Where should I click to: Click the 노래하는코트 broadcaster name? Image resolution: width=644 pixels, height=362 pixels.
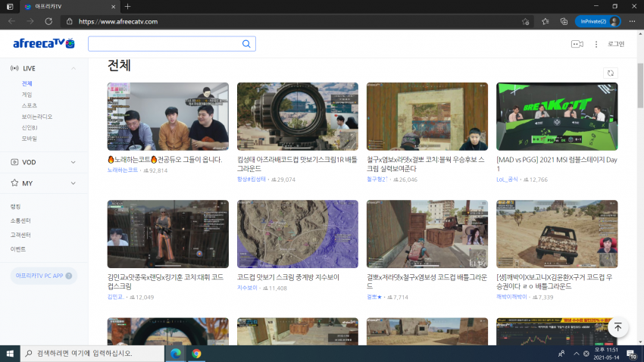tap(123, 170)
